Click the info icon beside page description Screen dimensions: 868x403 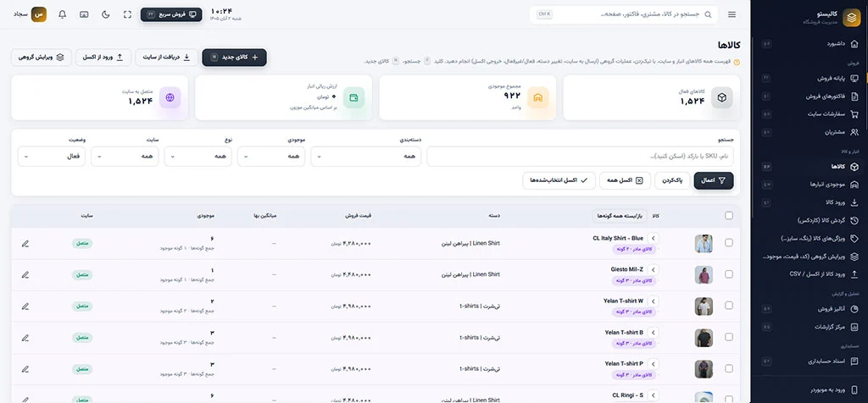click(x=737, y=62)
